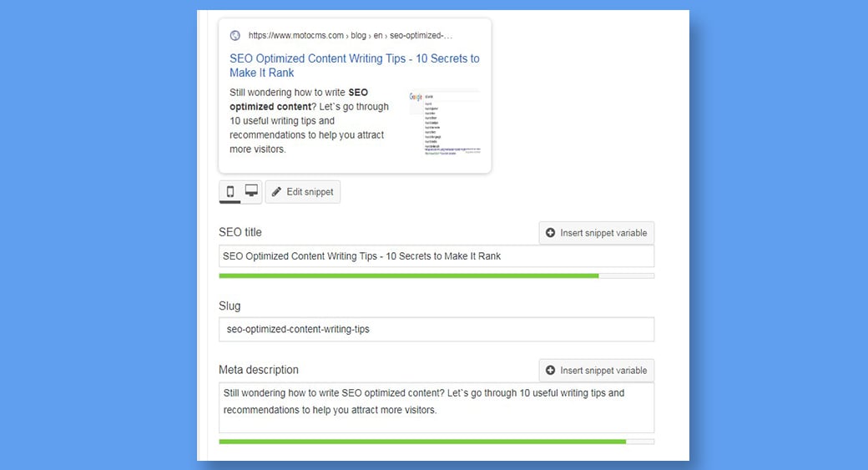
Task: Click the SEO title field label
Action: pyautogui.click(x=240, y=232)
